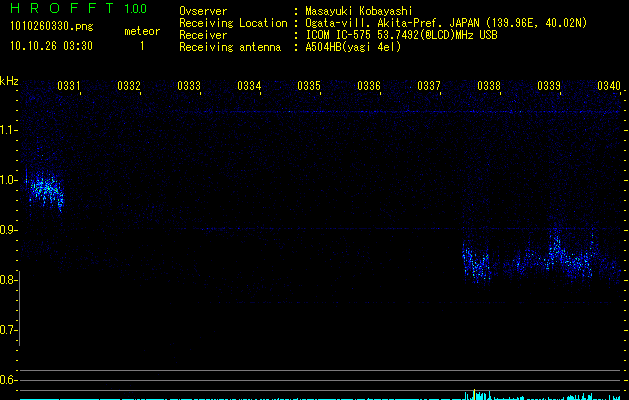Click the 0336 time marker
This screenshot has width=629, height=400.
click(x=369, y=86)
